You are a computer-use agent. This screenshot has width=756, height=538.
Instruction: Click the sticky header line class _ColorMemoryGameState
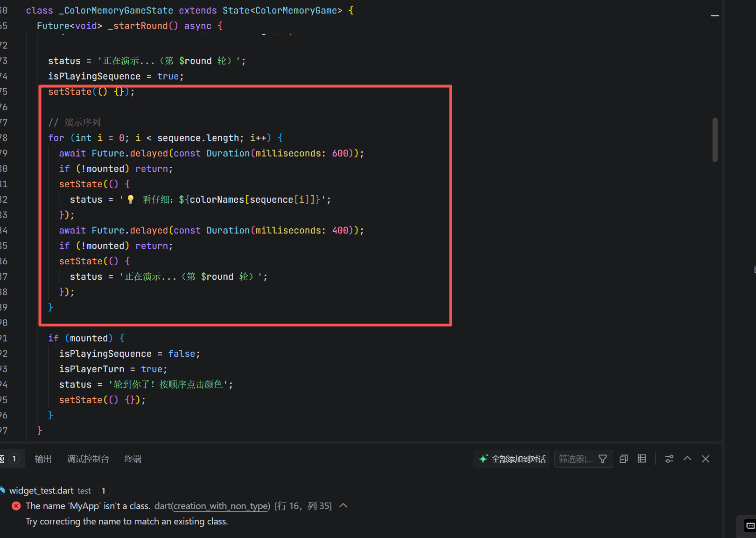pos(190,10)
